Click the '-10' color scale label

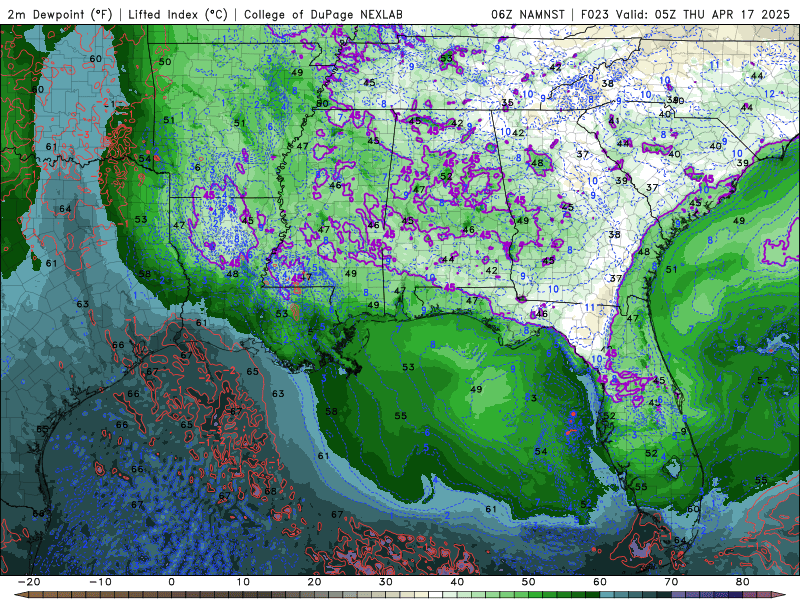point(100,582)
